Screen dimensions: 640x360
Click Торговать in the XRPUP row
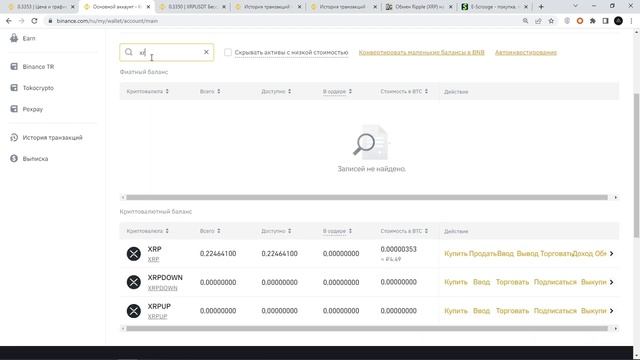pyautogui.click(x=512, y=311)
